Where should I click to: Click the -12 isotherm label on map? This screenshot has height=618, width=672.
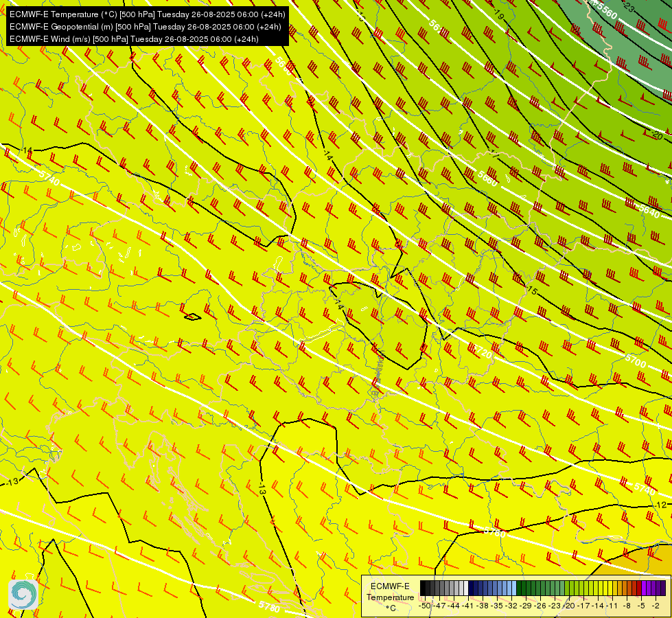(x=661, y=505)
